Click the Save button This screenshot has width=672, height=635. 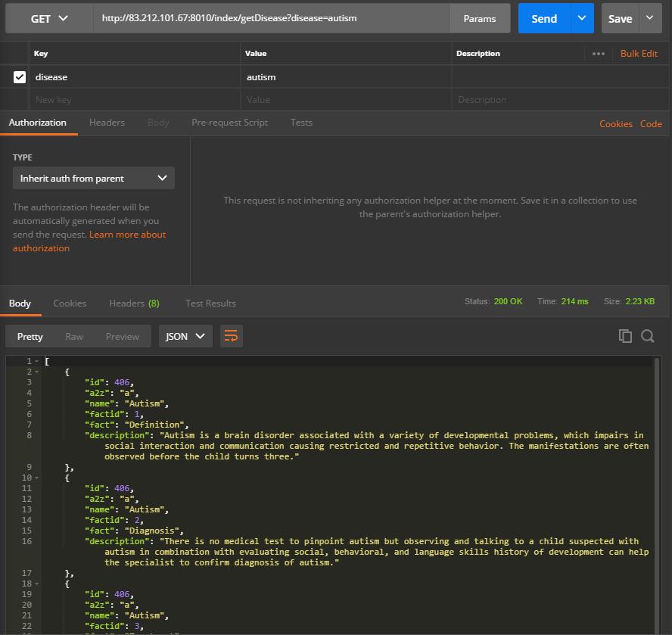[620, 18]
